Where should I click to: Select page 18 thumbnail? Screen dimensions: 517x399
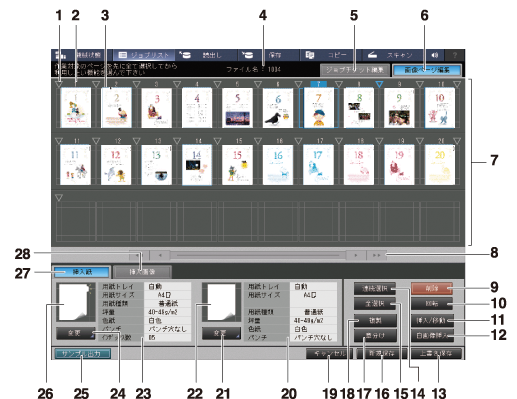tap(359, 165)
